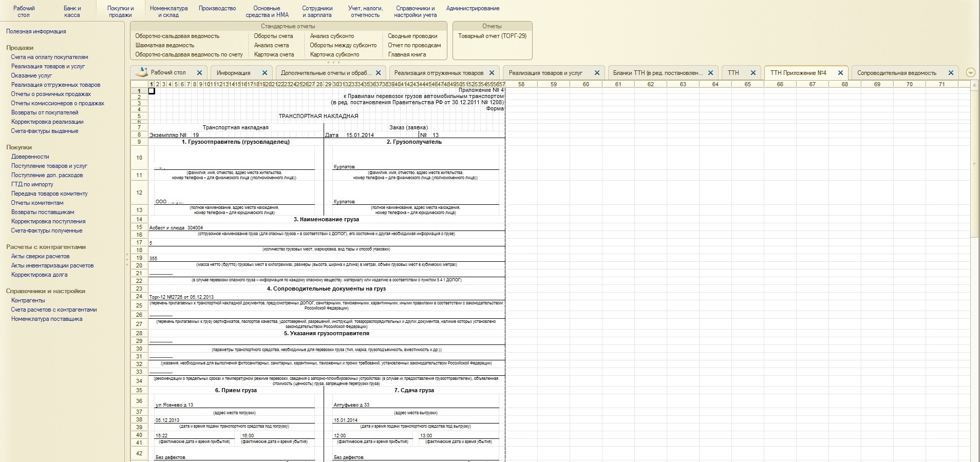Open Анализ субконто report
The width and height of the screenshot is (980, 462).
[332, 36]
